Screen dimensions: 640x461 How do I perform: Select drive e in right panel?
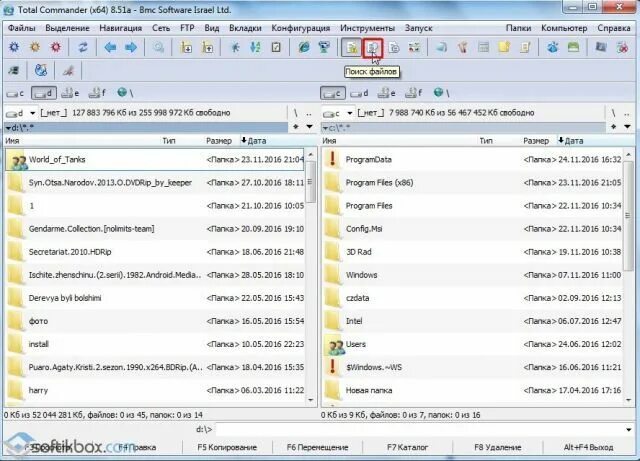coord(386,94)
